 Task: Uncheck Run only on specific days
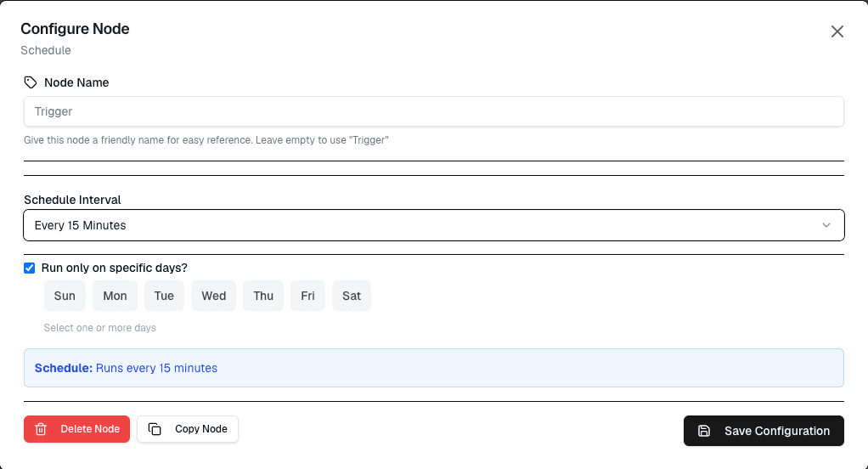[30, 268]
